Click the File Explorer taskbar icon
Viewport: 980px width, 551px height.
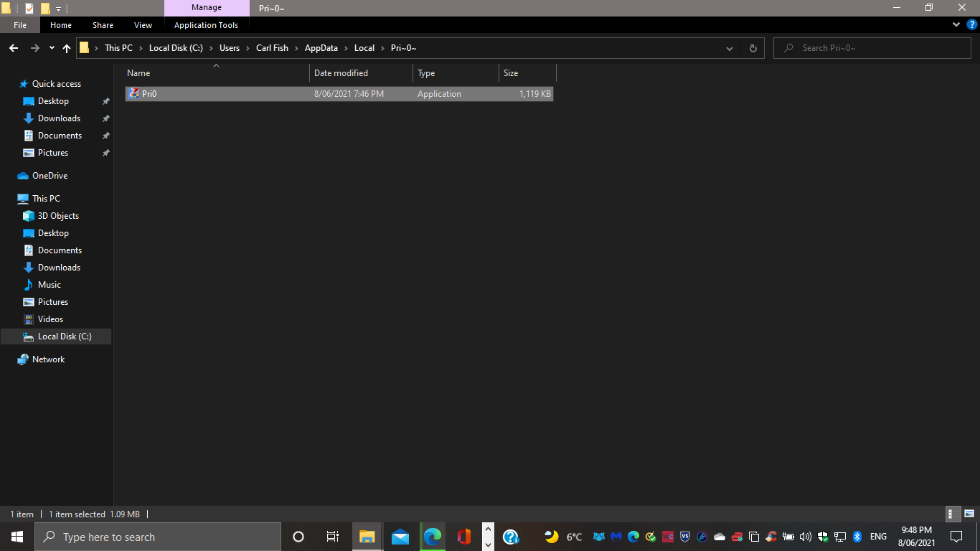(367, 537)
